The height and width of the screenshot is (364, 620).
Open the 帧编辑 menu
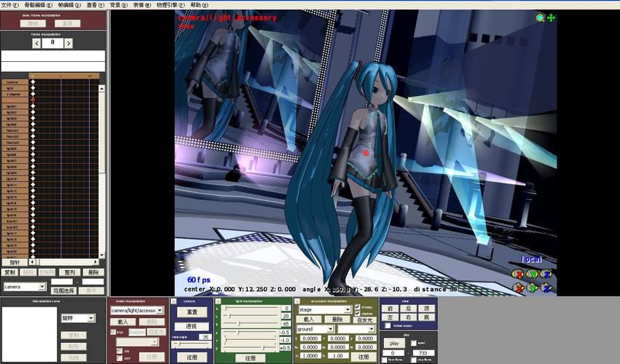pos(69,5)
